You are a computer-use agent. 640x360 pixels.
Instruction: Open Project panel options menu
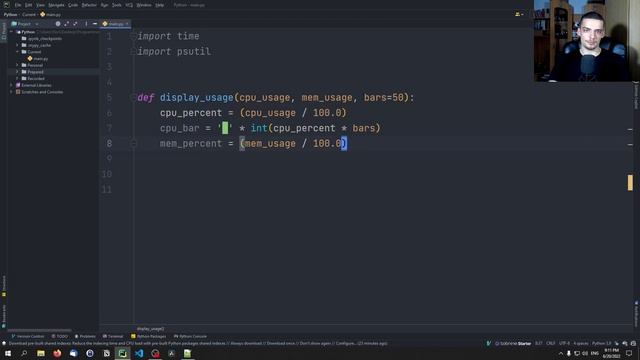click(x=86, y=24)
